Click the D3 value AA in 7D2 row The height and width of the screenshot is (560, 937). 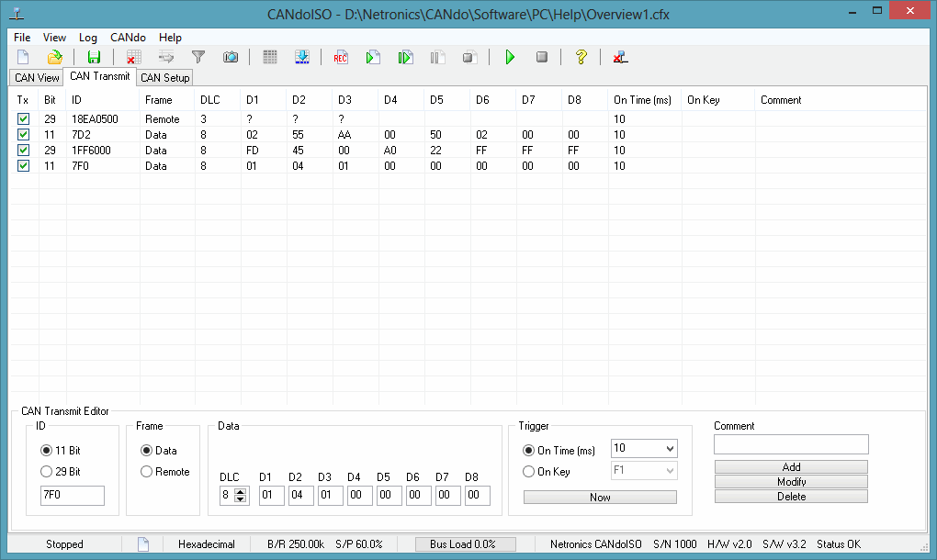click(344, 135)
